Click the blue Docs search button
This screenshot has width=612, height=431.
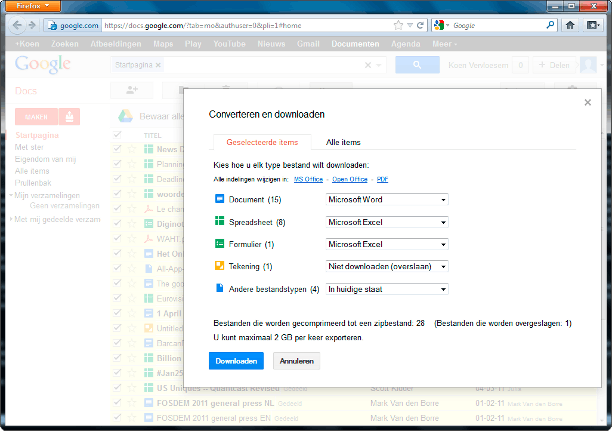tap(417, 65)
